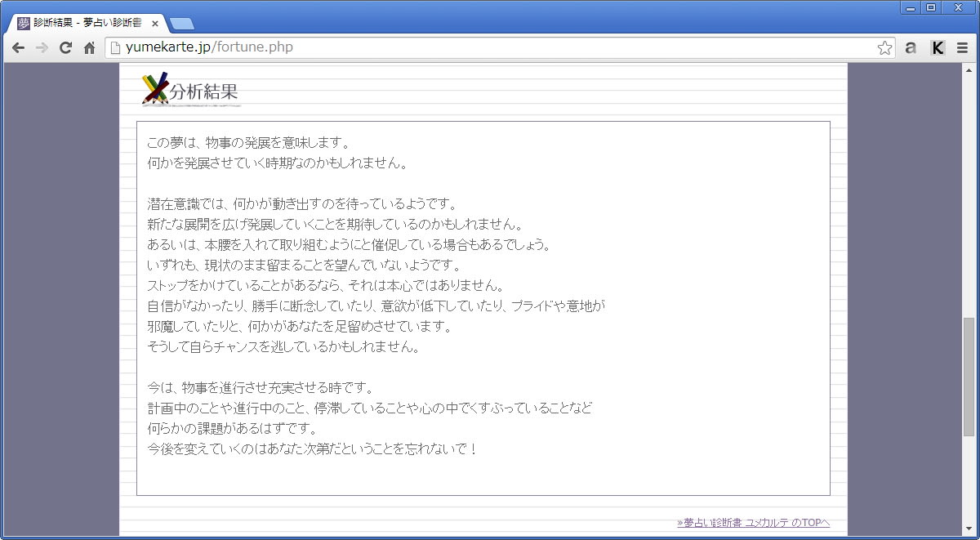
Task: Select the 診断結果 - 夢占い診断書 tab
Action: tap(82, 24)
